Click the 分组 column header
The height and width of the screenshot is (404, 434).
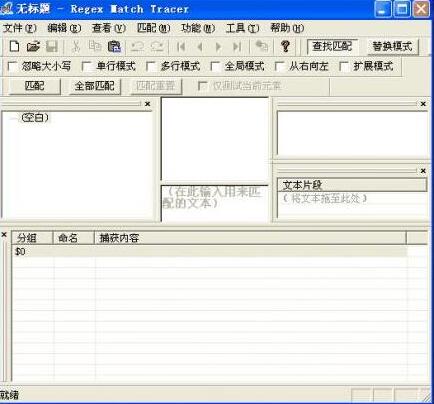(x=33, y=238)
